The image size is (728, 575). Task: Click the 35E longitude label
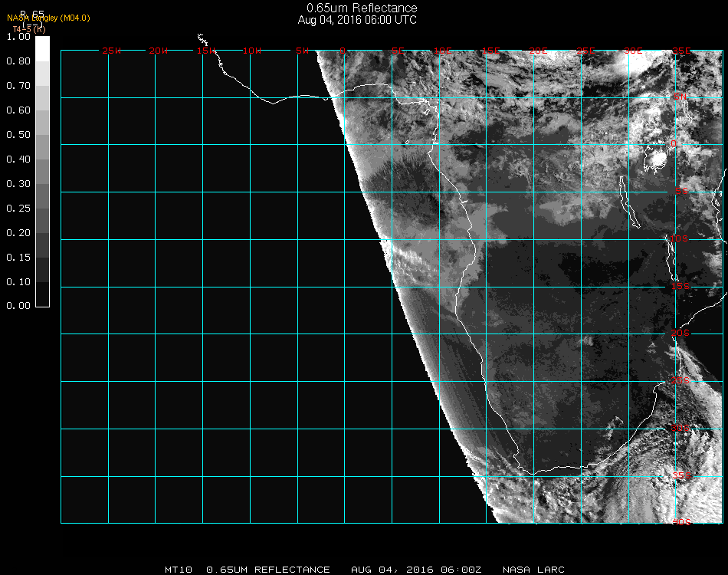click(x=681, y=51)
